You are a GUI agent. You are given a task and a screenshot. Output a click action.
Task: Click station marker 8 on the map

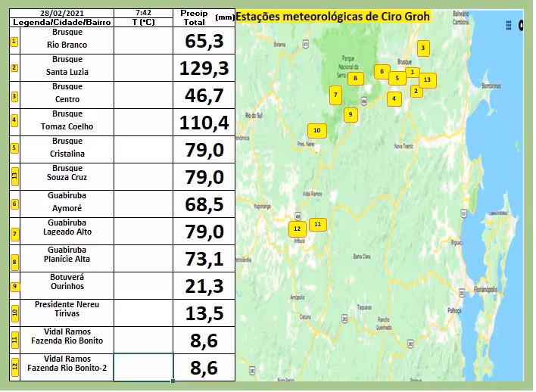click(x=354, y=77)
